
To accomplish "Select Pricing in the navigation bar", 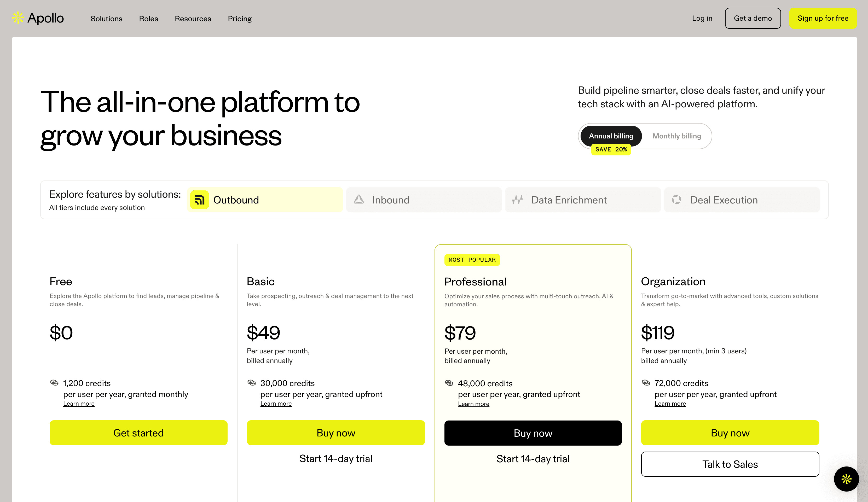I will [x=239, y=18].
